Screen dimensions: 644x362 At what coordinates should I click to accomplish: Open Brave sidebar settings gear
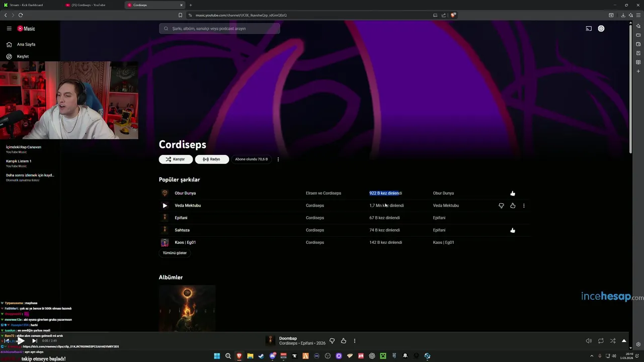click(638, 344)
